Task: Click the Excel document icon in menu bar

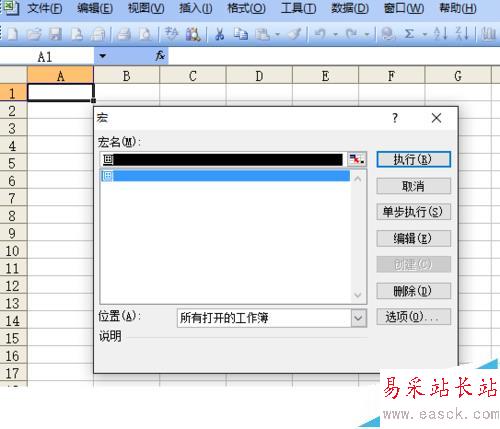Action: point(11,8)
